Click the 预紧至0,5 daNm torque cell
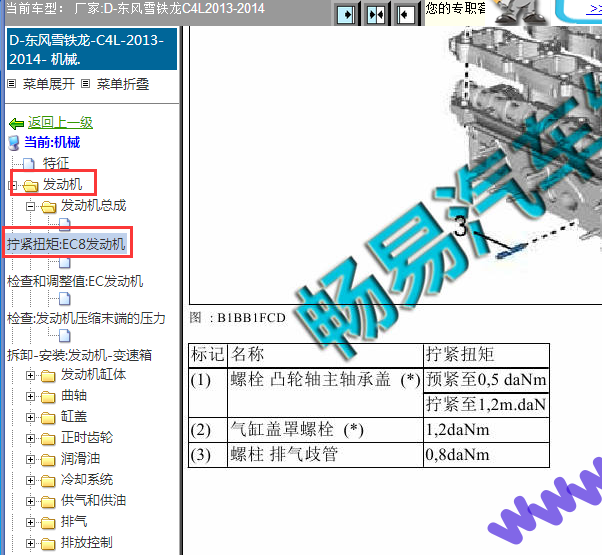Screen dimensions: 602x555 click(486, 380)
